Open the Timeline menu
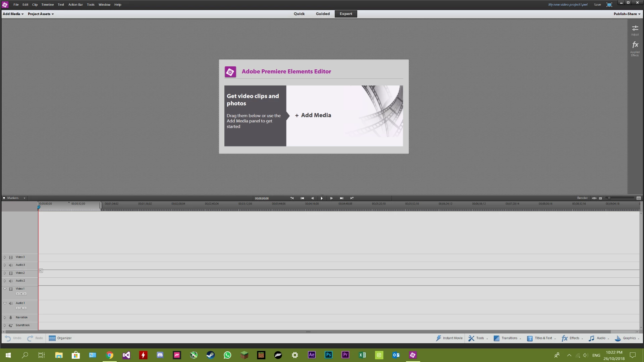 [47, 5]
